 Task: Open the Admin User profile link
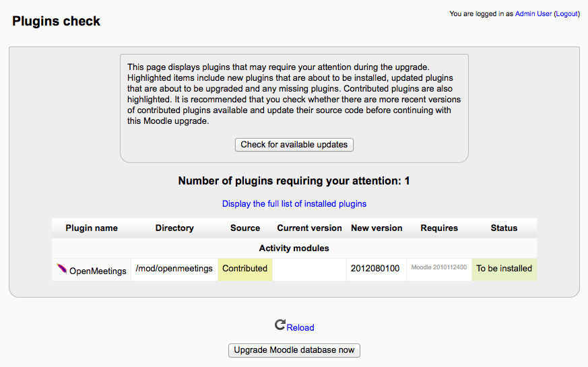point(533,14)
